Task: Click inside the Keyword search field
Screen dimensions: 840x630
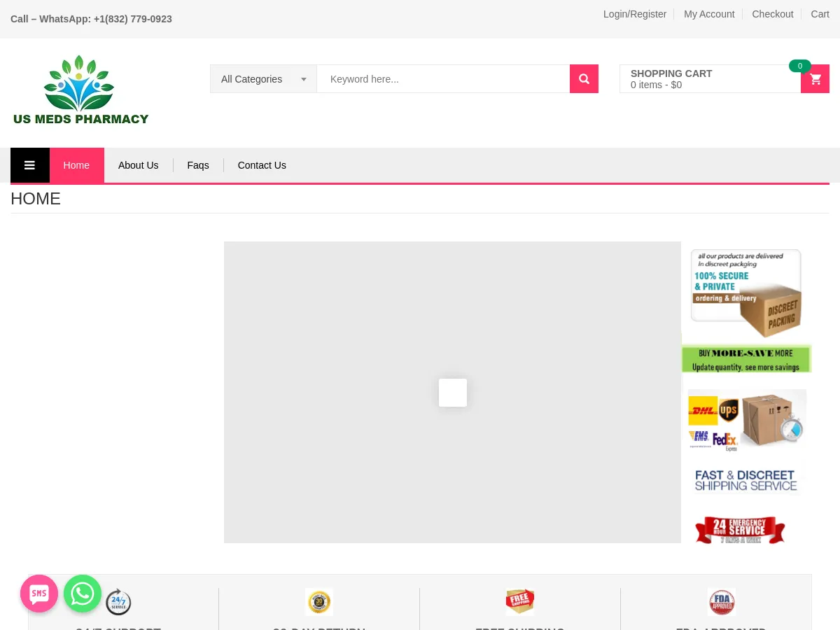Action: coord(443,78)
